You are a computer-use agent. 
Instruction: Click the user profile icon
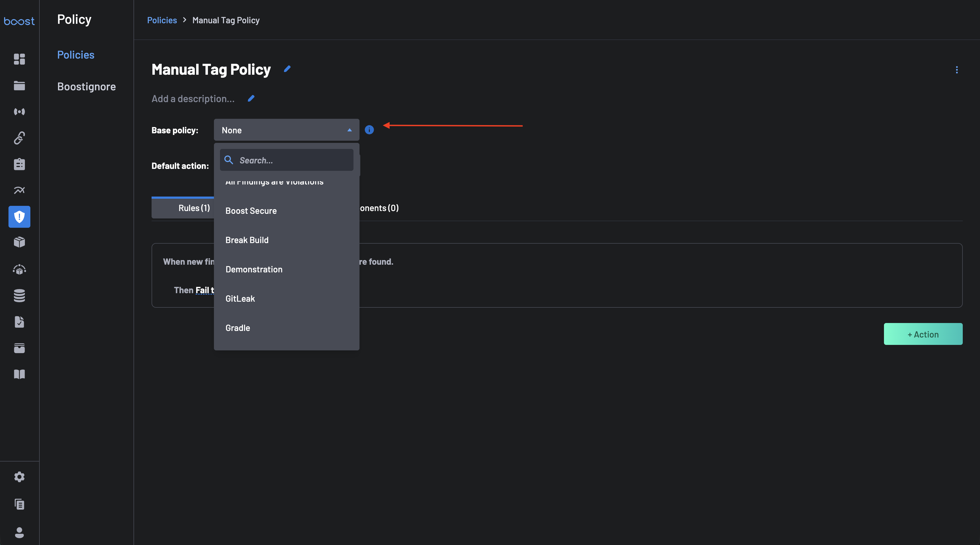(x=19, y=532)
